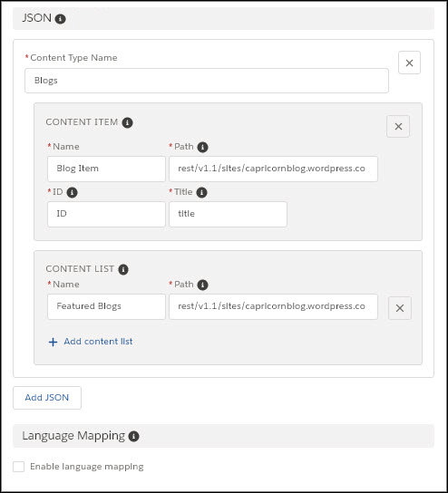Enable language mapping checkbox
448x493 pixels.
point(18,467)
